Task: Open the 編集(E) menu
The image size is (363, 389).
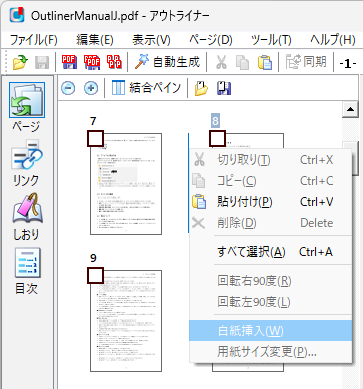Action: point(95,40)
